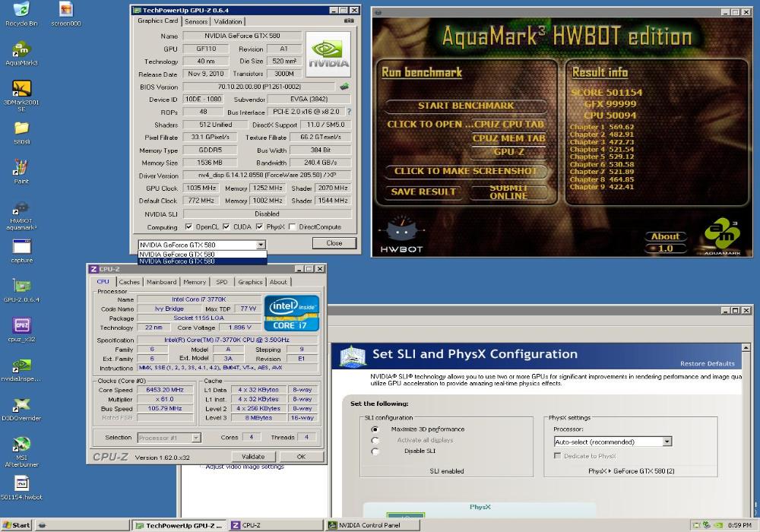Toggle DirectCompute checkbox in GPU-Z
The width and height of the screenshot is (760, 532).
293,226
